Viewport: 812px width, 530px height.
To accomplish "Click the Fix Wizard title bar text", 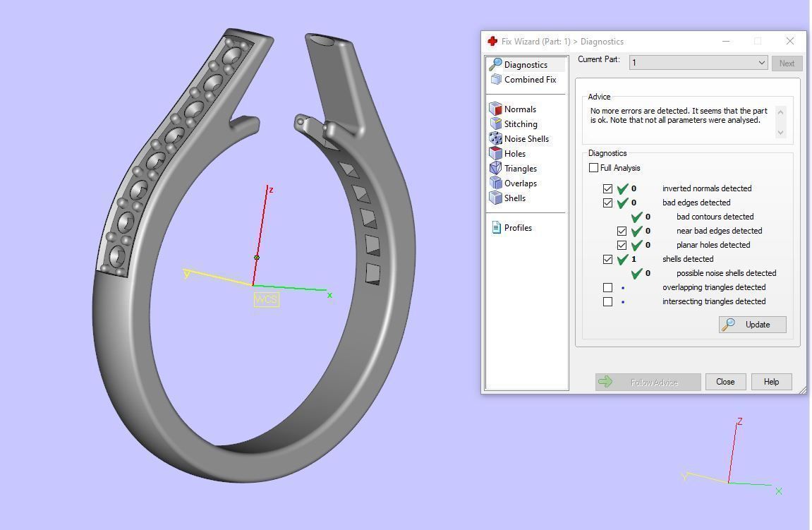I will [562, 42].
